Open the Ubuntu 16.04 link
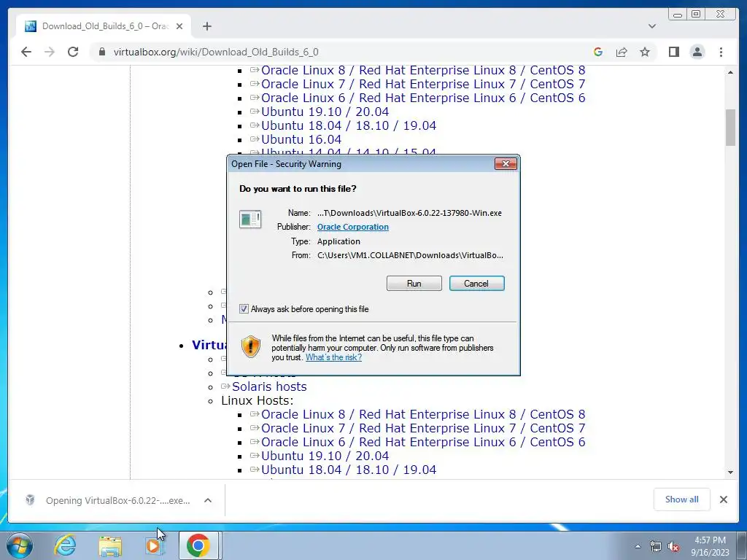Image resolution: width=747 pixels, height=560 pixels. [301, 139]
